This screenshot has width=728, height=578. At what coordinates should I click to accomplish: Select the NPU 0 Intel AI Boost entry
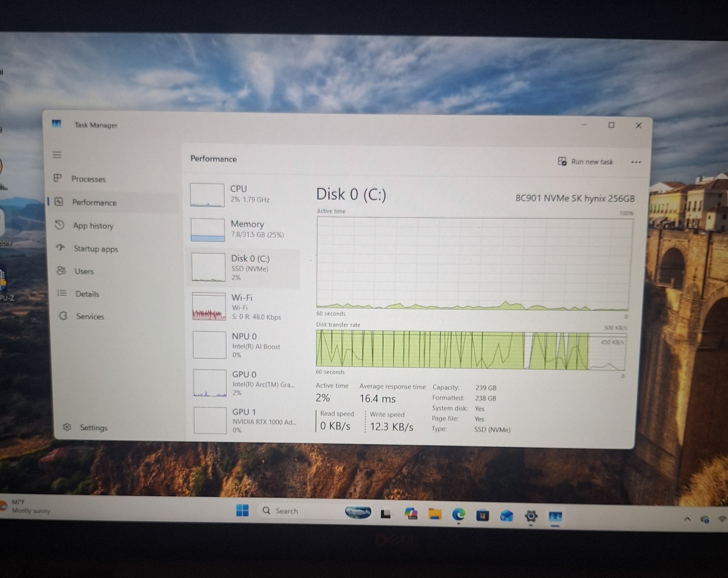click(244, 345)
